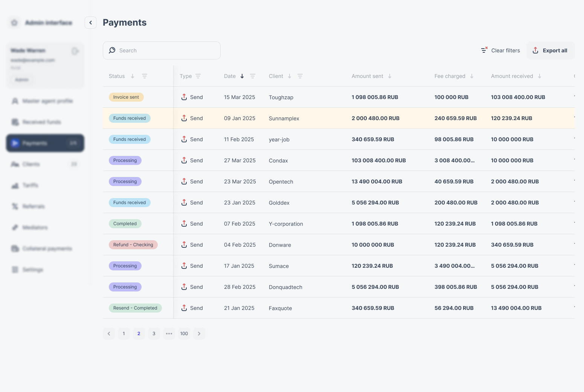Screen dimensions: 584x392
Task: Go to previous page arrow
Action: click(109, 334)
